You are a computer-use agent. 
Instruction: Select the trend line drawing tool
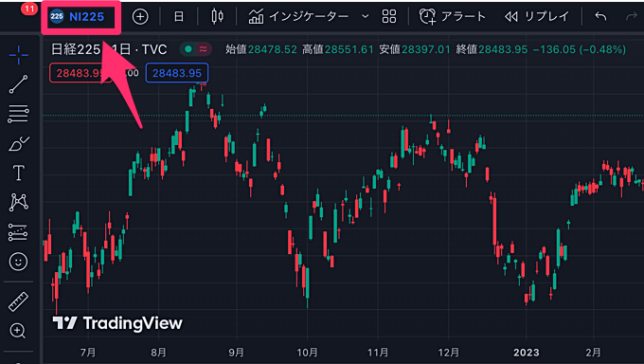[x=19, y=84]
